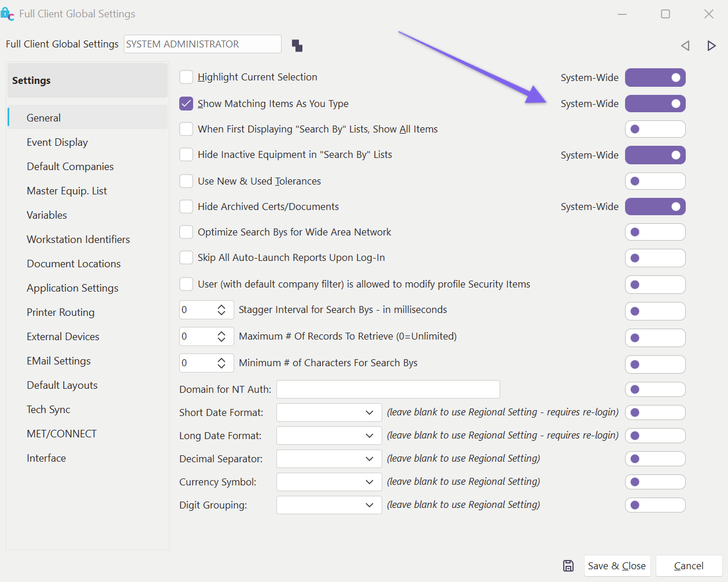Open the Event Display settings section

point(57,142)
